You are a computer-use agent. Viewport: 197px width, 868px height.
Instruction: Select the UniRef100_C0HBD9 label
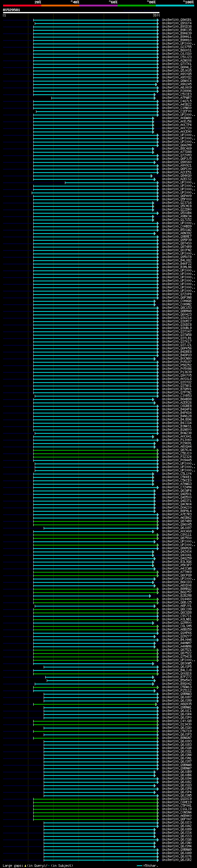[x=176, y=226]
